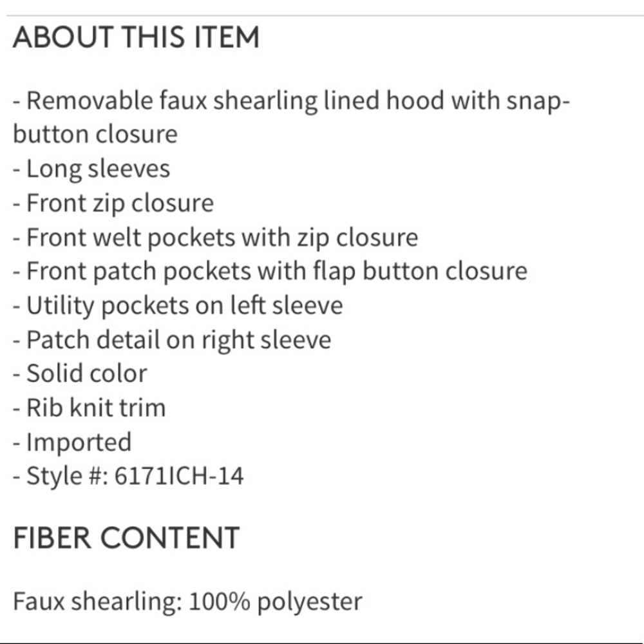This screenshot has height=644, width=644.
Task: Click the Solid color bullet
Action: point(86,374)
